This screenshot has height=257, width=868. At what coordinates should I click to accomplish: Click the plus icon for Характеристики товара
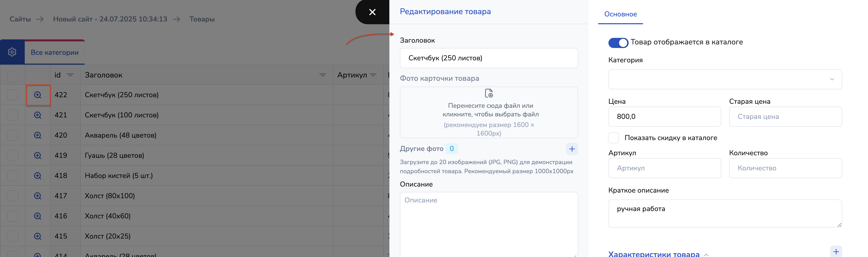(x=836, y=252)
